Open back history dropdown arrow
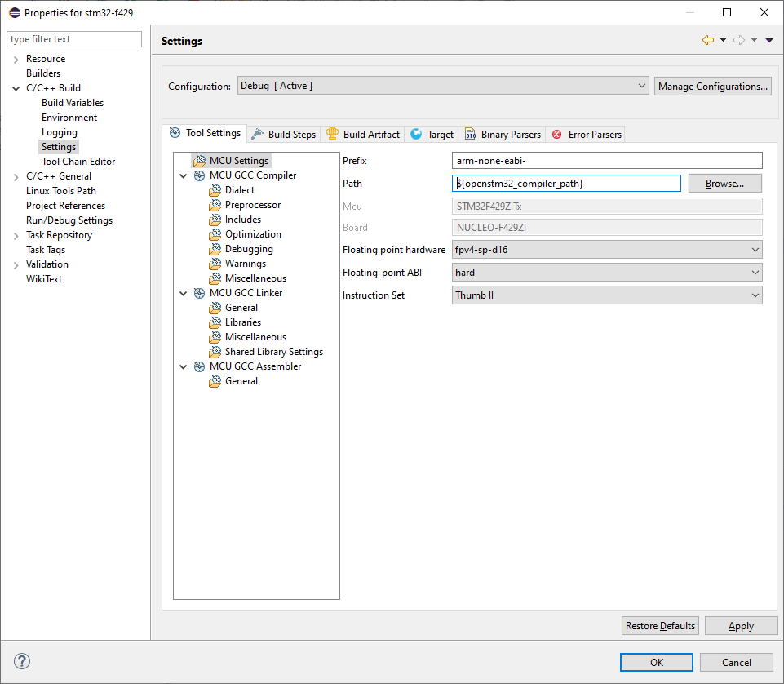This screenshot has width=784, height=684. [x=723, y=40]
